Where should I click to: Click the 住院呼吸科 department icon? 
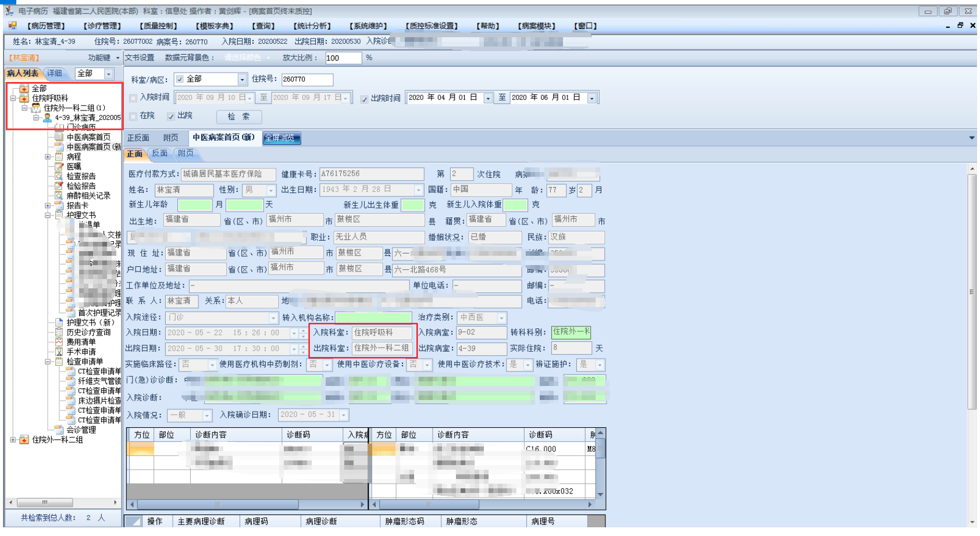[x=24, y=98]
